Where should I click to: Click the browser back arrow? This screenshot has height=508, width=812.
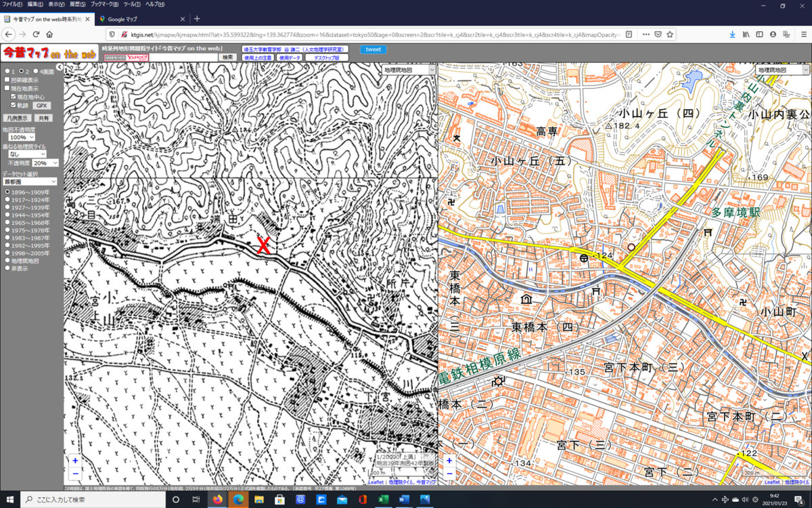pyautogui.click(x=9, y=34)
